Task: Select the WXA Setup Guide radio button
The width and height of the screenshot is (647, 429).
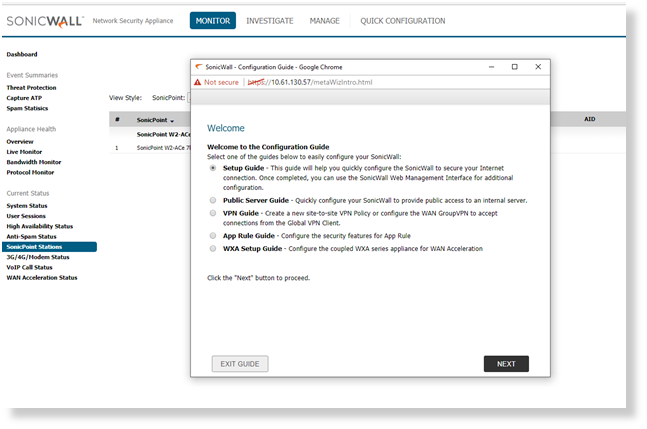Action: point(213,248)
